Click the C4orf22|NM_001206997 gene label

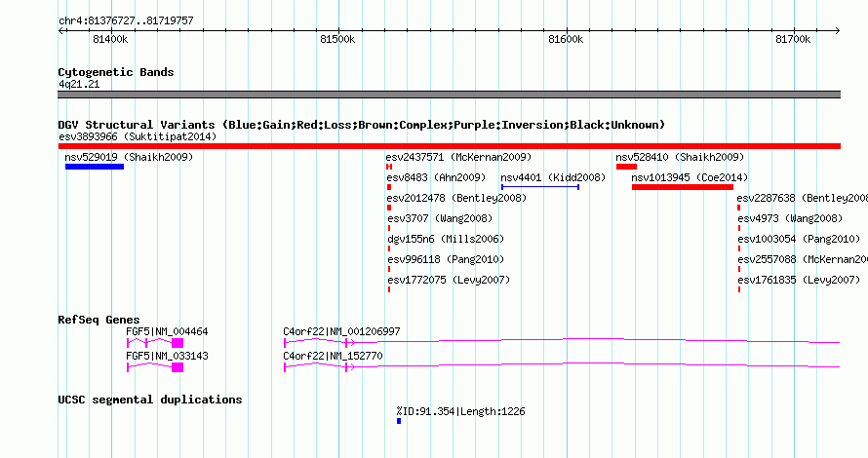(x=341, y=332)
